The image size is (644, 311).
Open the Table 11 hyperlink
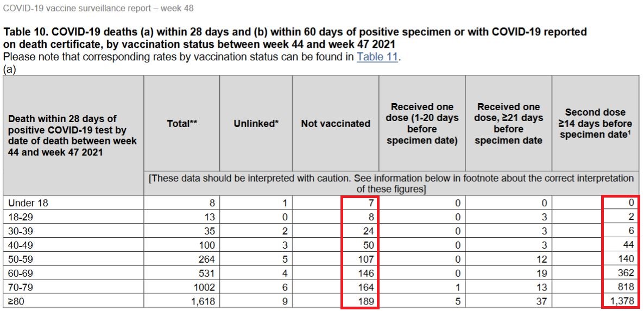377,56
